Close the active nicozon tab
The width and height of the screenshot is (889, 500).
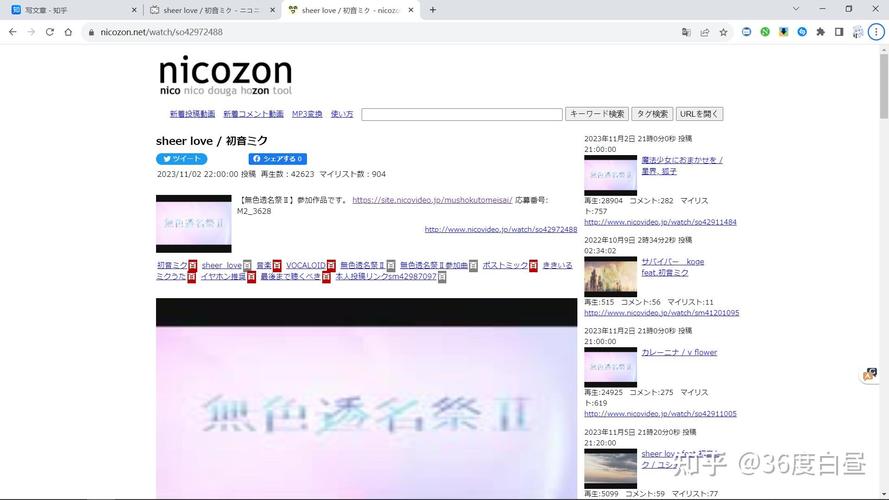(410, 10)
